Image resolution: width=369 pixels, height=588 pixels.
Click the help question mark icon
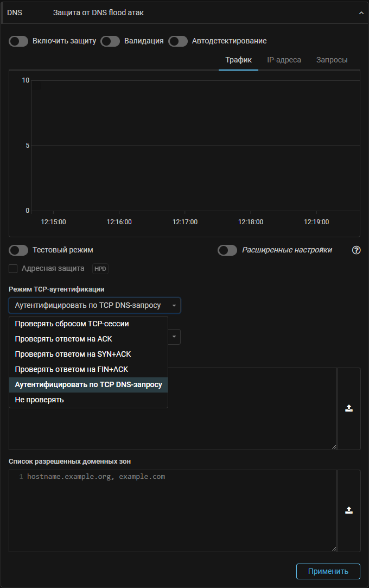pyautogui.click(x=357, y=250)
